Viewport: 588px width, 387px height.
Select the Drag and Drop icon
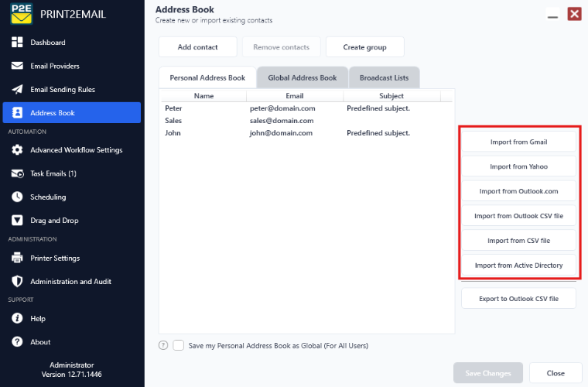pyautogui.click(x=17, y=220)
